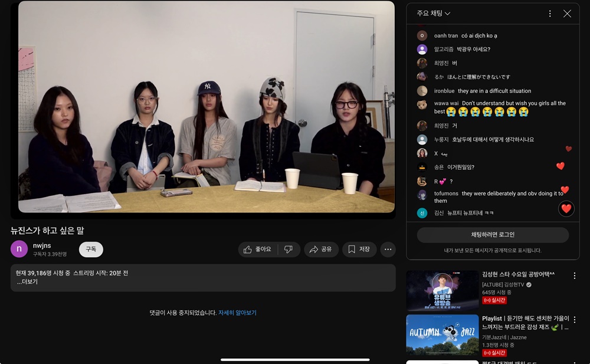Viewport: 590px width, 364px height.
Task: Expand description with ...더보기
Action: pyautogui.click(x=27, y=282)
